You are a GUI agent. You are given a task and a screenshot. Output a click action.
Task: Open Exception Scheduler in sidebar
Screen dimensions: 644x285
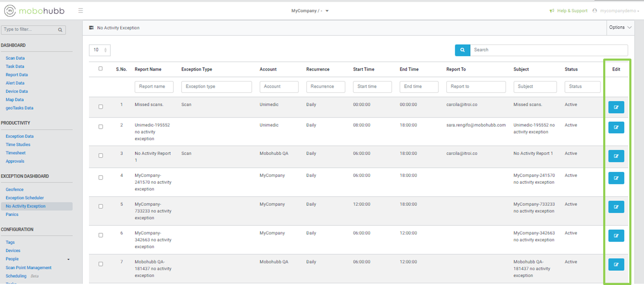pos(25,198)
